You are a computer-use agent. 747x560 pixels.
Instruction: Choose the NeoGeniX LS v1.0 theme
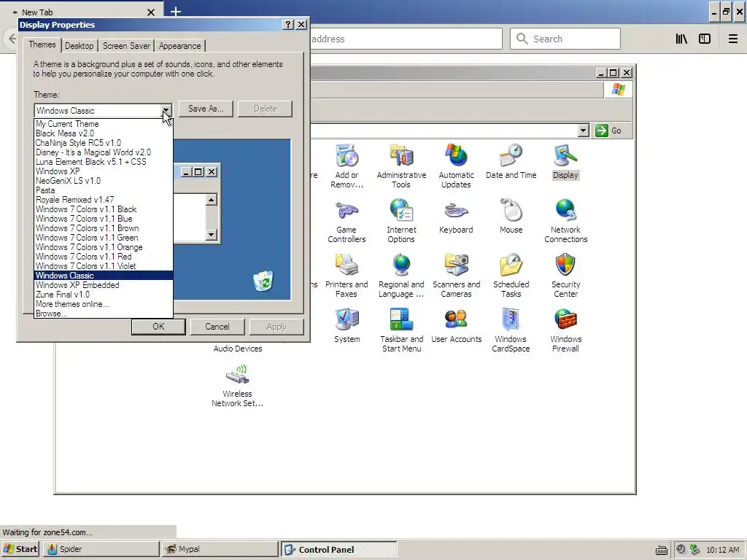[104, 181]
